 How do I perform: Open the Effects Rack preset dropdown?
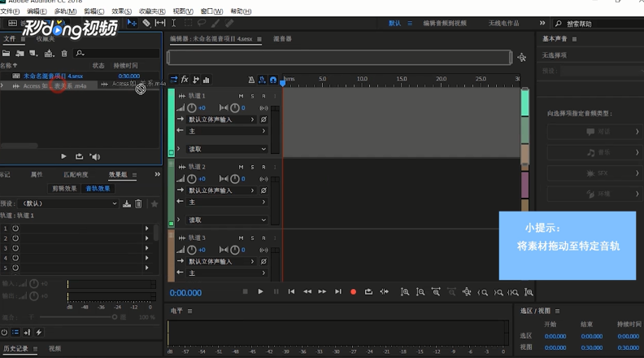point(68,203)
